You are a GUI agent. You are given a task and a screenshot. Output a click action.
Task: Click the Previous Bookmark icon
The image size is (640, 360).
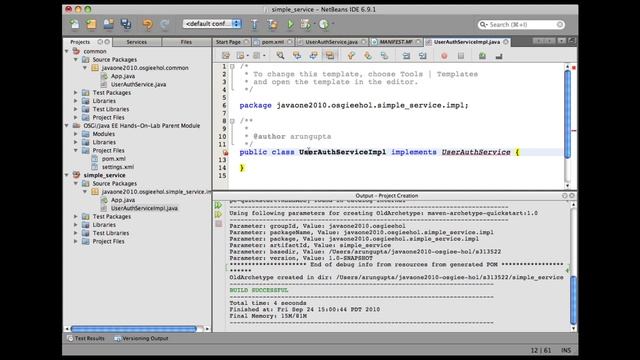351,56
